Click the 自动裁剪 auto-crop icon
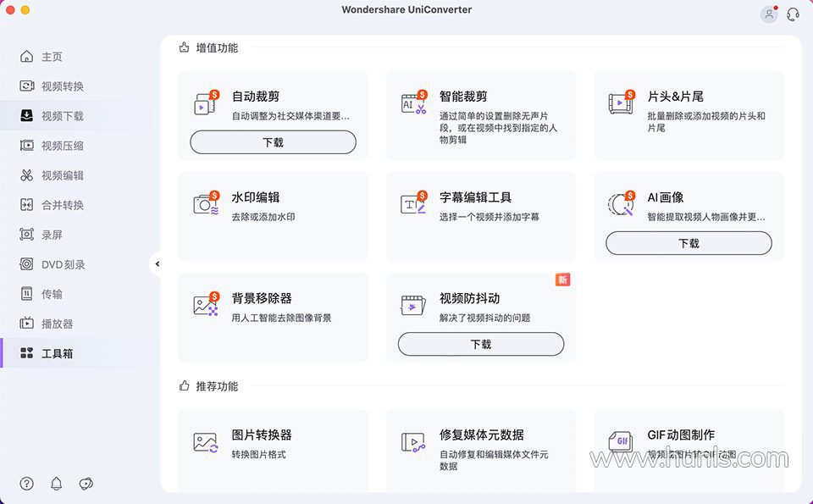Image resolution: width=813 pixels, height=504 pixels. [207, 102]
